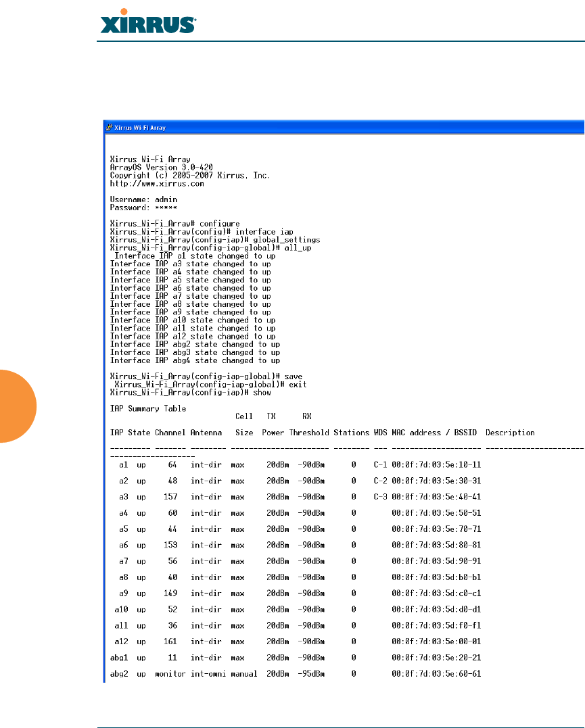Image resolution: width=585 pixels, height=728 pixels.
Task: Click the 'a1' IAP name in the table
Action: click(x=123, y=465)
